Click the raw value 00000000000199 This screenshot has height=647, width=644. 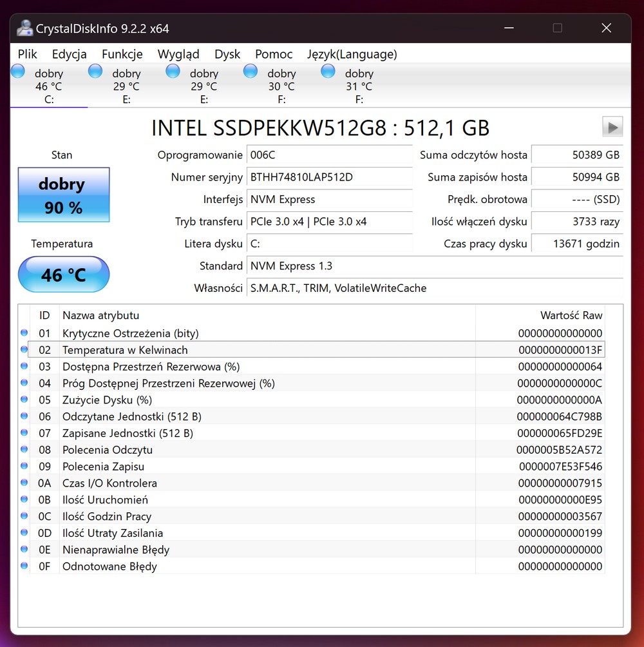pyautogui.click(x=560, y=533)
